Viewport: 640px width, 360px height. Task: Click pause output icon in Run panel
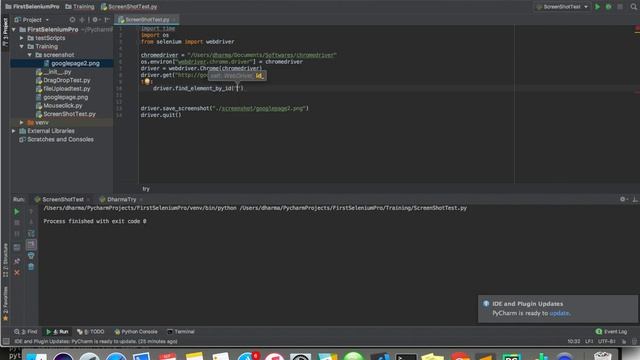(17, 234)
